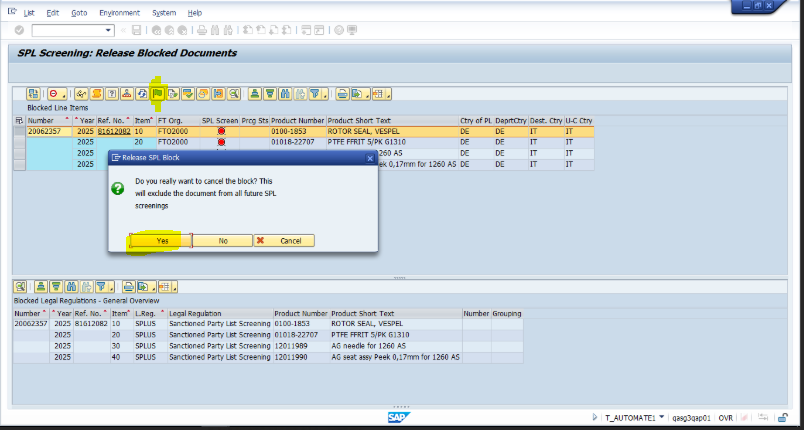Open the command field dropdown arrow

click(x=108, y=30)
